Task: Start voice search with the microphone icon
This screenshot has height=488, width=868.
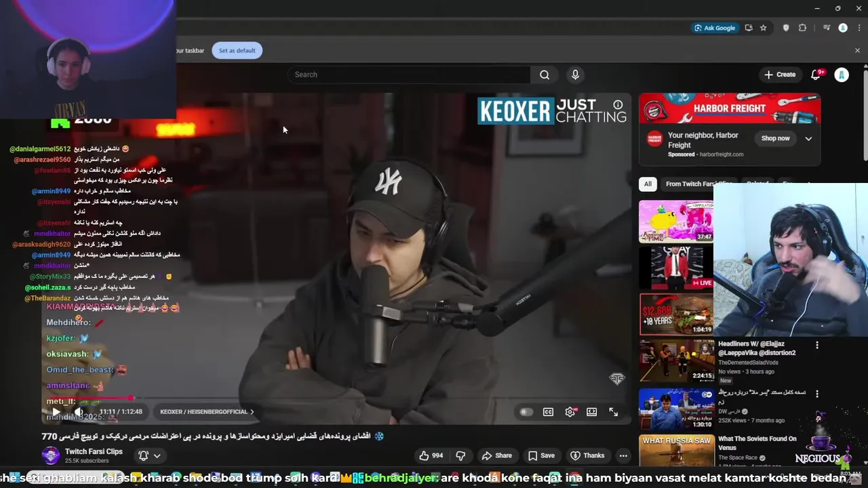Action: point(575,75)
